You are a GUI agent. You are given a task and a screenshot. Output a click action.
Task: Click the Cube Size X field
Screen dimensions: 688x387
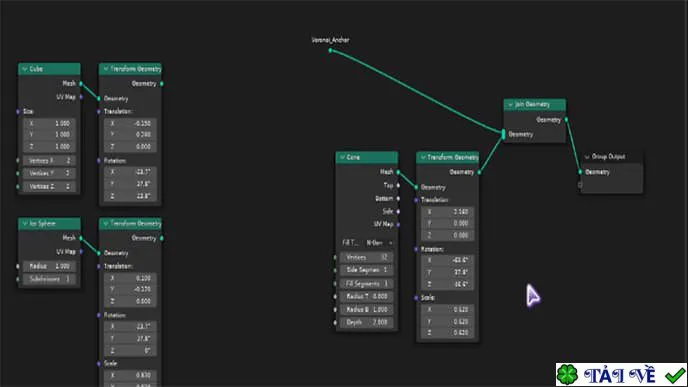(x=49, y=124)
